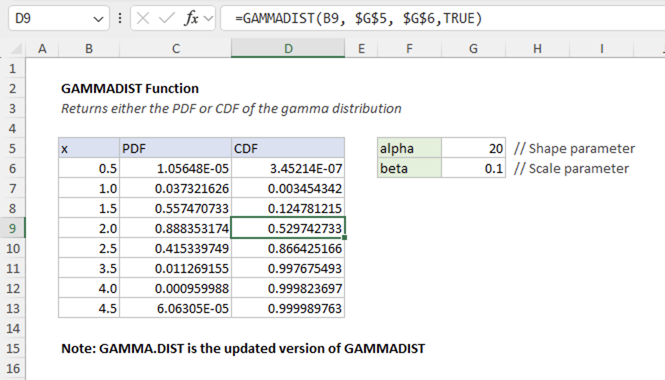Select PDF cell 0.011269155
This screenshot has width=665, height=380.
[x=176, y=268]
